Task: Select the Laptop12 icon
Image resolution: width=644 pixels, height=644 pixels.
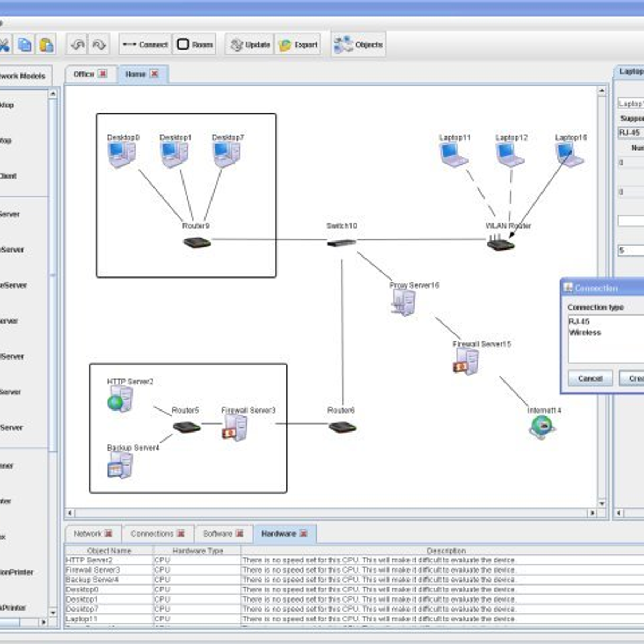Action: pyautogui.click(x=510, y=155)
